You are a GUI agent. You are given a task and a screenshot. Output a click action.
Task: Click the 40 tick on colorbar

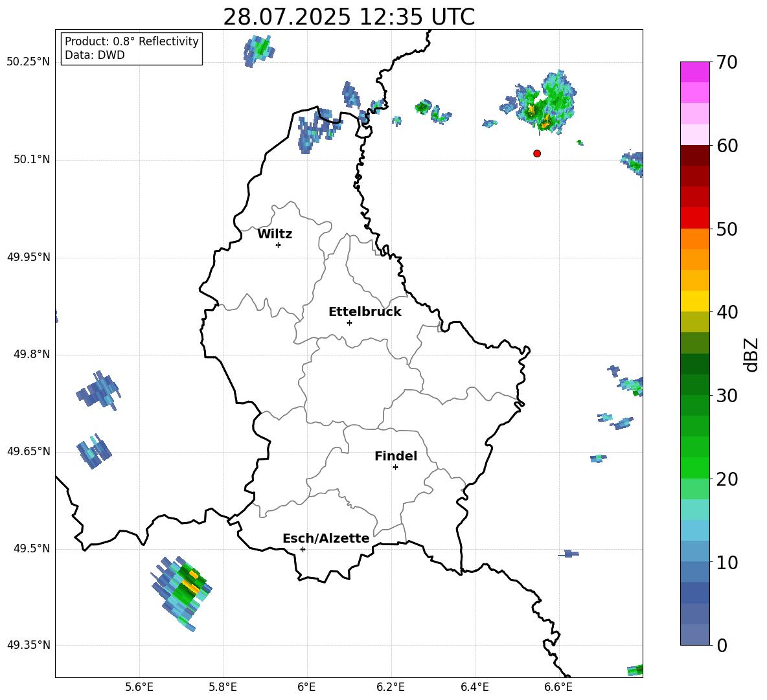(727, 312)
